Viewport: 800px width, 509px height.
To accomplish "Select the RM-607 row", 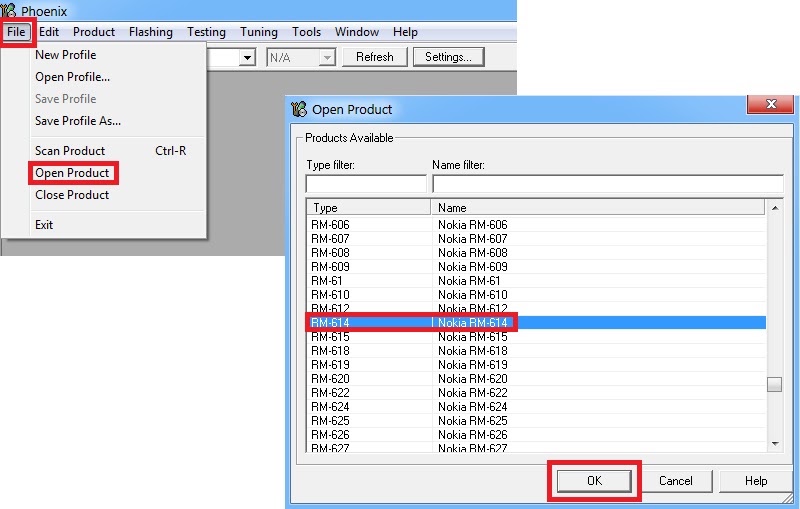I will [x=536, y=239].
